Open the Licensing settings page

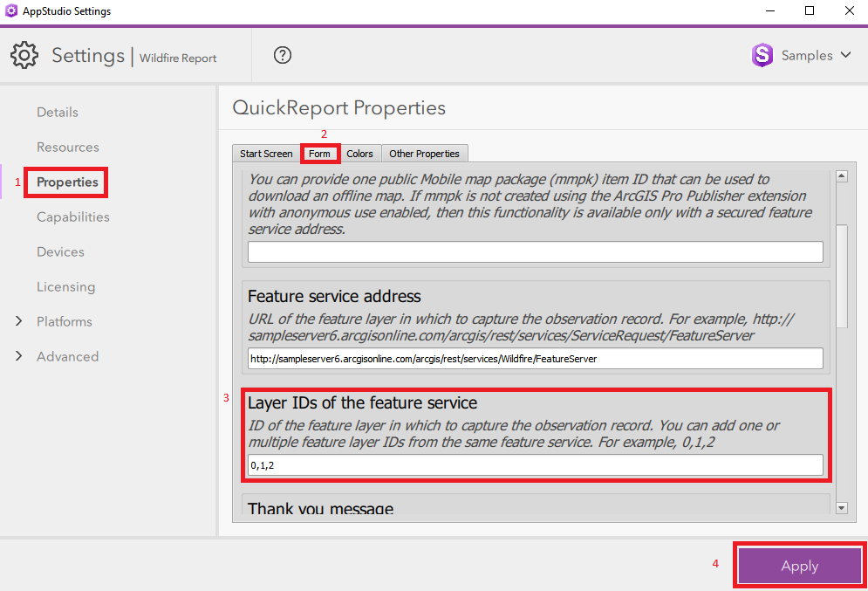pos(66,286)
